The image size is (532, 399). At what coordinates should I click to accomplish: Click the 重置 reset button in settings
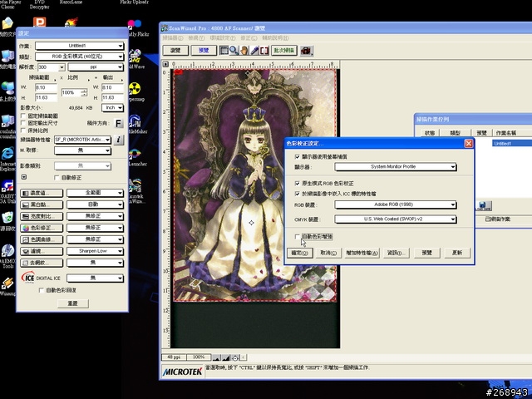(73, 303)
